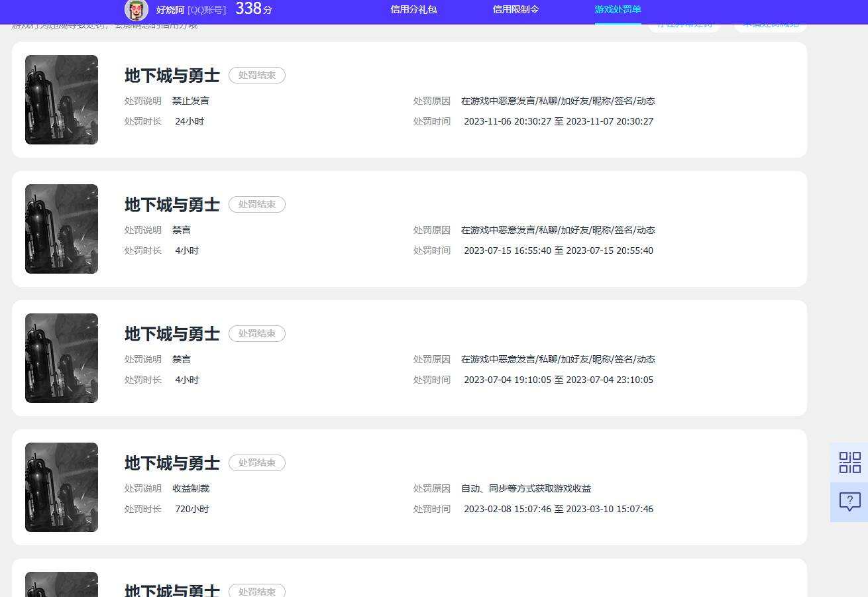Click 地下城与勇士 title of the 2023-07-15 card
The image size is (868, 597).
(172, 205)
